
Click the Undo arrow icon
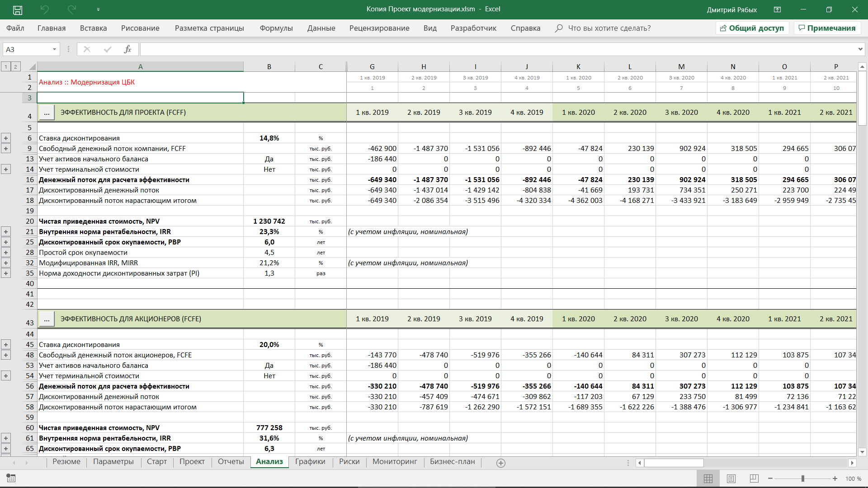44,9
